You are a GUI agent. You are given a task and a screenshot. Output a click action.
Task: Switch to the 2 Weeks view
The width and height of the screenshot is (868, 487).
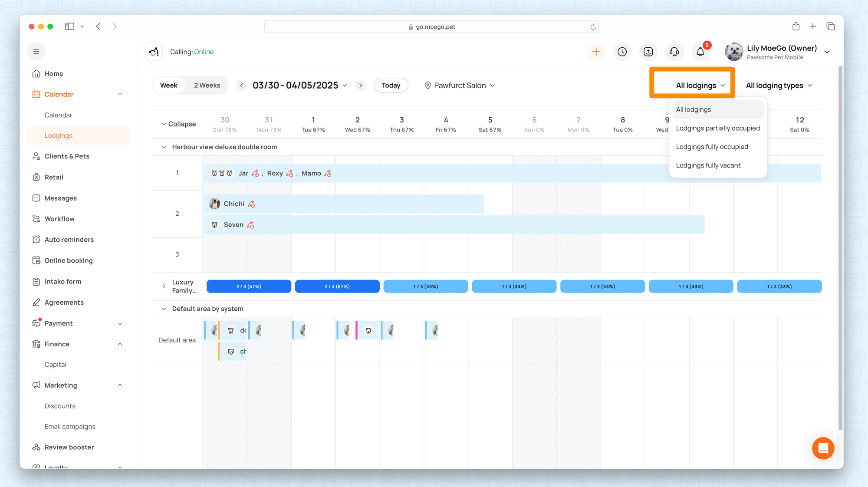[207, 86]
